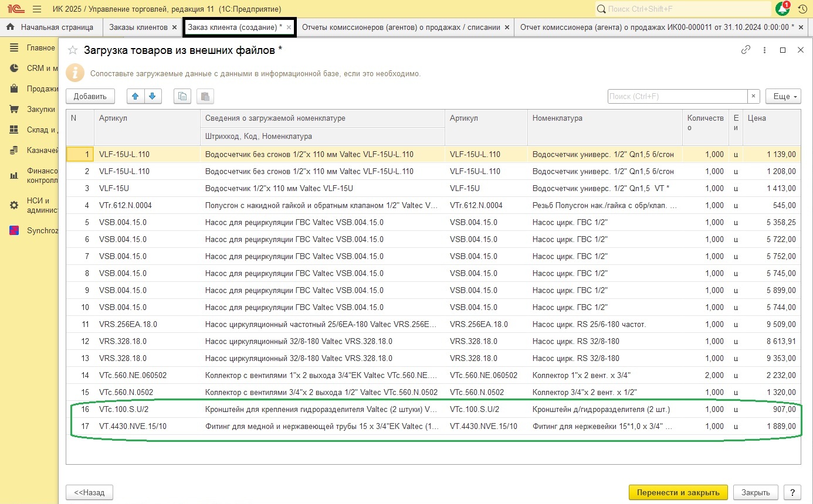
Task: Click the paste rows icon in toolbar
Action: pos(205,97)
